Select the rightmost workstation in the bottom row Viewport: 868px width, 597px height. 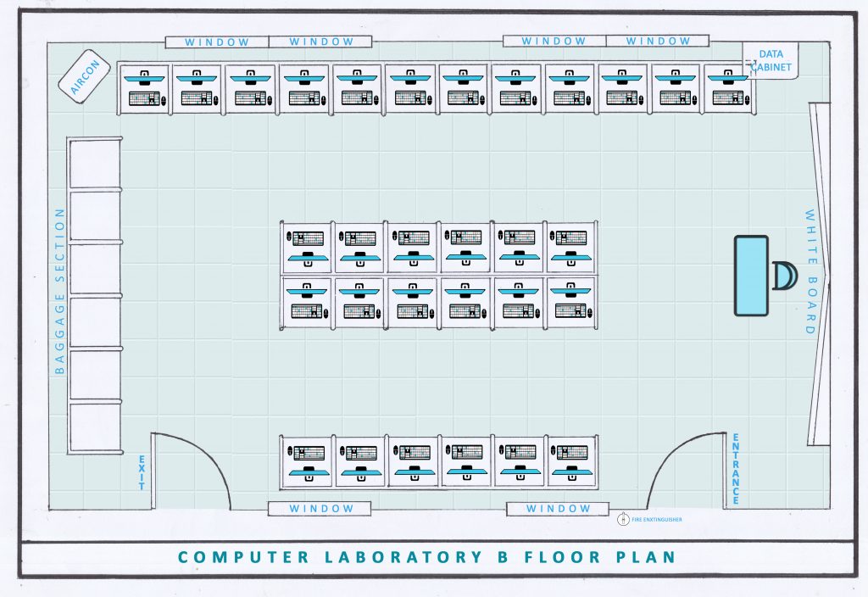571,461
